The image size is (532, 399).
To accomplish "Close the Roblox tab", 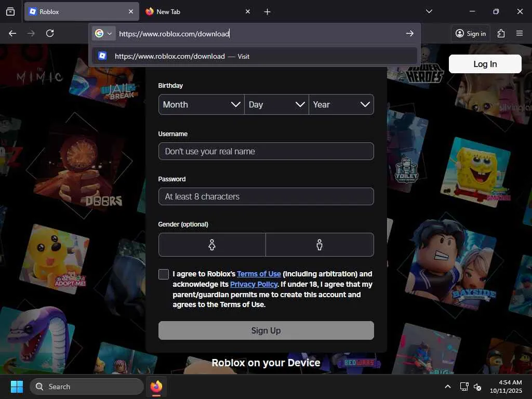I will 131,11.
